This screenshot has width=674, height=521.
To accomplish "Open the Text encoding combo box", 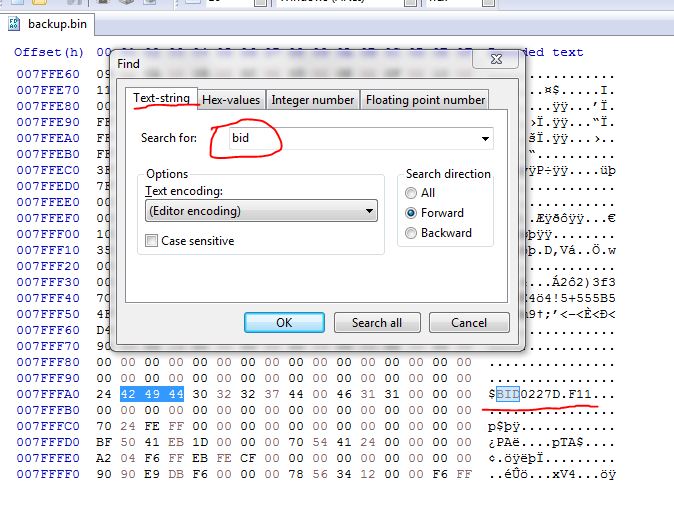I will [261, 211].
